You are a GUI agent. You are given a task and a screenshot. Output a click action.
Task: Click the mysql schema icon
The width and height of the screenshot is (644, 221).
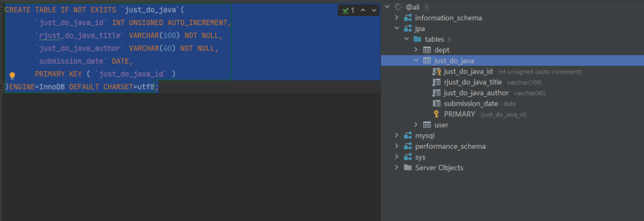[x=407, y=136]
